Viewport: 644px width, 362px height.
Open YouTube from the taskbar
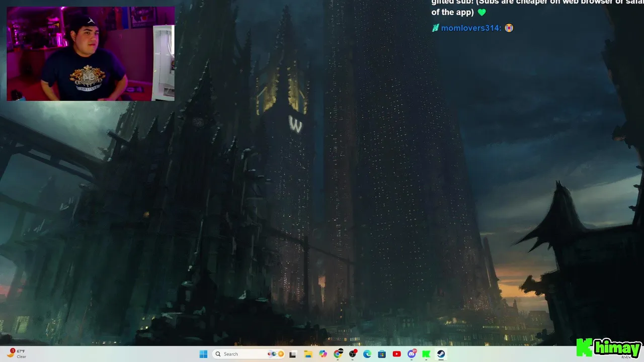pos(396,354)
